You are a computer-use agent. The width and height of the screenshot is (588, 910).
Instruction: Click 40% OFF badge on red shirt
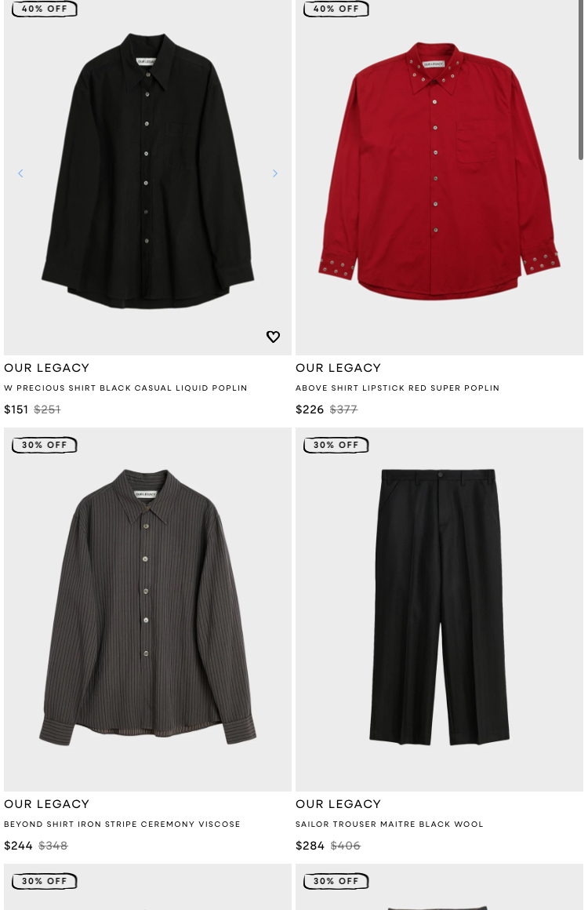(x=336, y=9)
